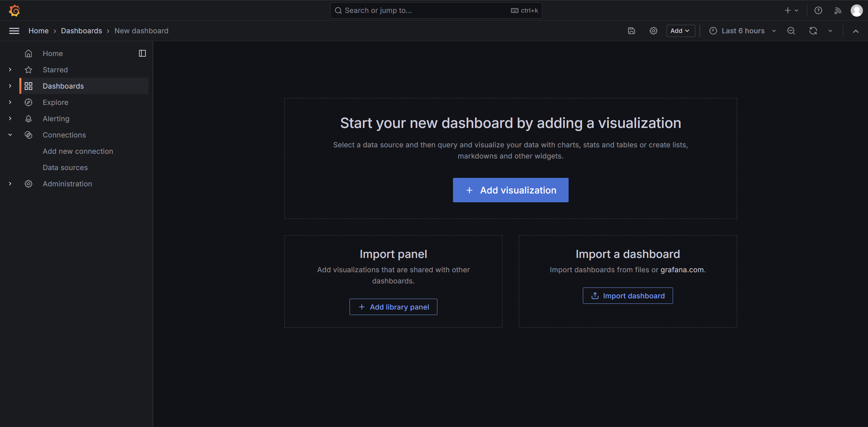The image size is (868, 427).
Task: Go to Explore in sidebar
Action: (56, 102)
